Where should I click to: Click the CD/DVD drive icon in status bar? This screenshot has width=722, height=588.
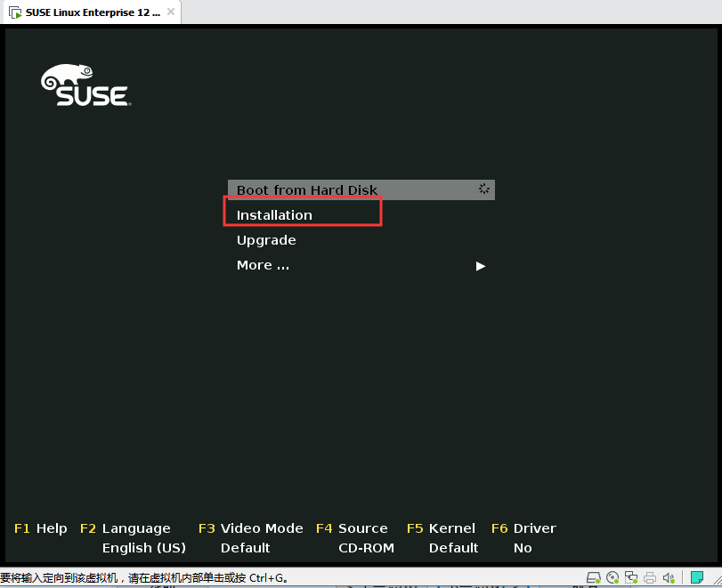point(612,577)
